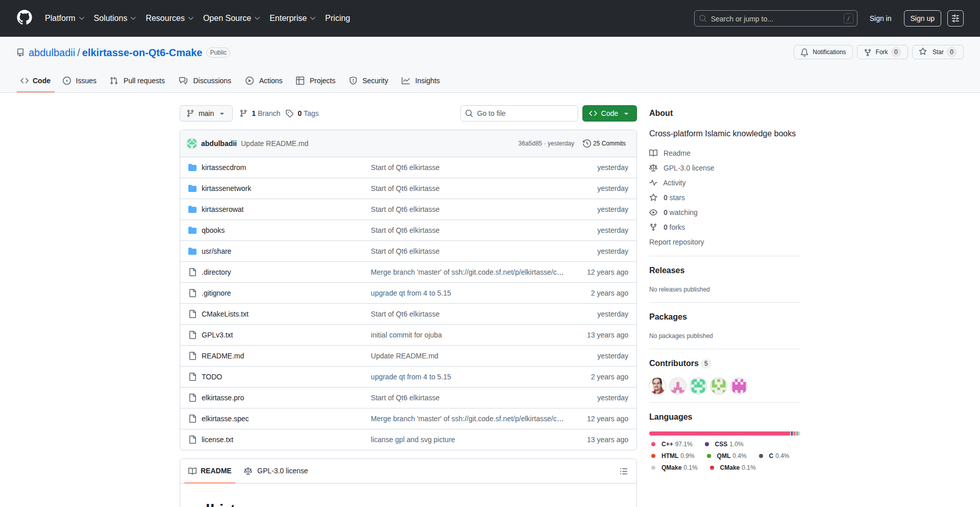Open the global navigation menu icon
Viewport: 980px width, 507px height.
(955, 18)
